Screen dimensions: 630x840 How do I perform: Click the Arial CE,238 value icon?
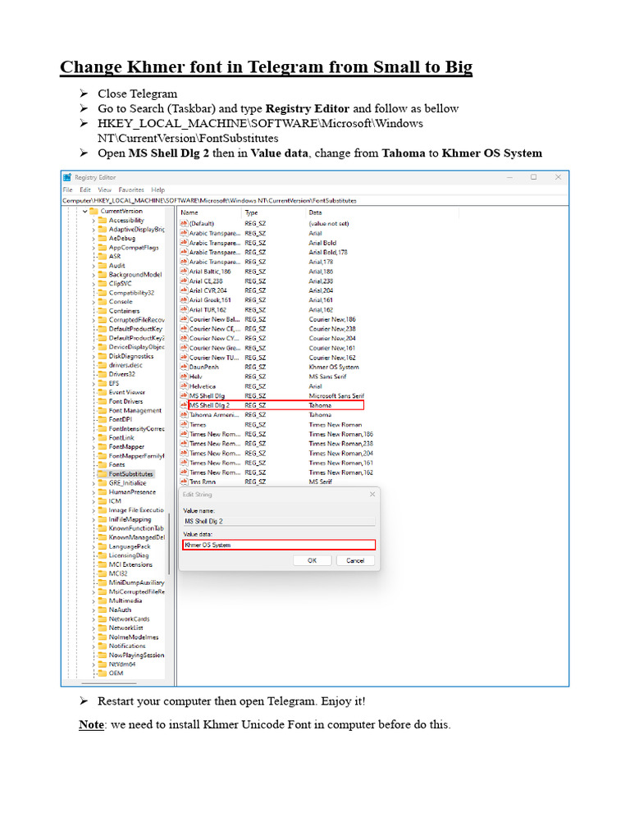[184, 281]
